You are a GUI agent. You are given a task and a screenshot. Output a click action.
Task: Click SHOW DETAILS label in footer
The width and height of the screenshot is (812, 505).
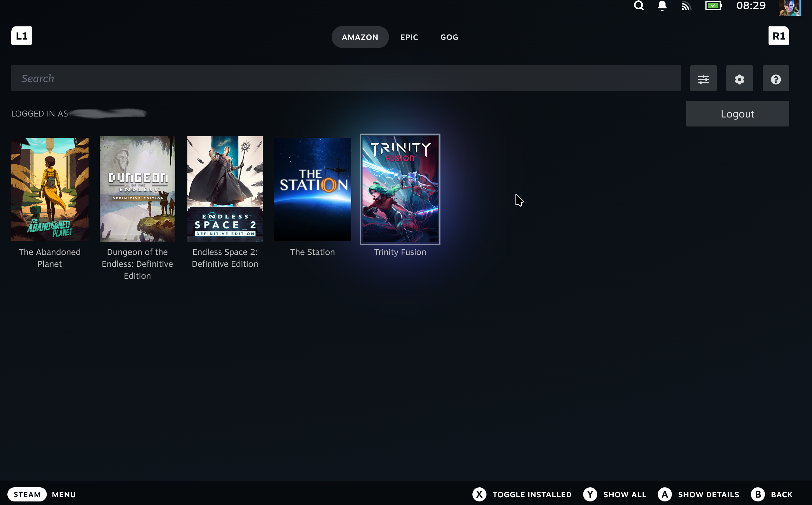(708, 495)
